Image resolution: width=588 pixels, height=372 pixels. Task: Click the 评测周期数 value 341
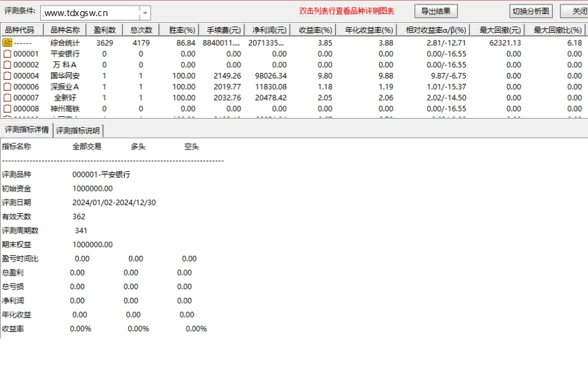[81, 230]
